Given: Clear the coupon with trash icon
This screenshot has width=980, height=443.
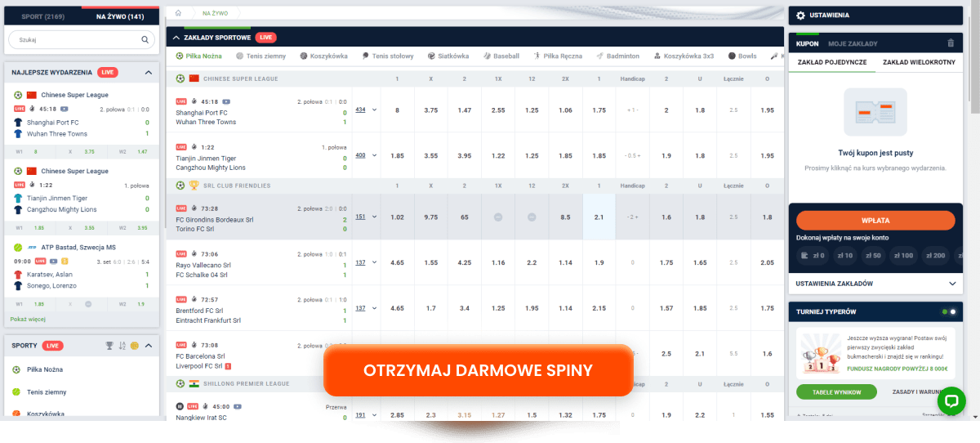Looking at the screenshot, I should (x=950, y=43).
